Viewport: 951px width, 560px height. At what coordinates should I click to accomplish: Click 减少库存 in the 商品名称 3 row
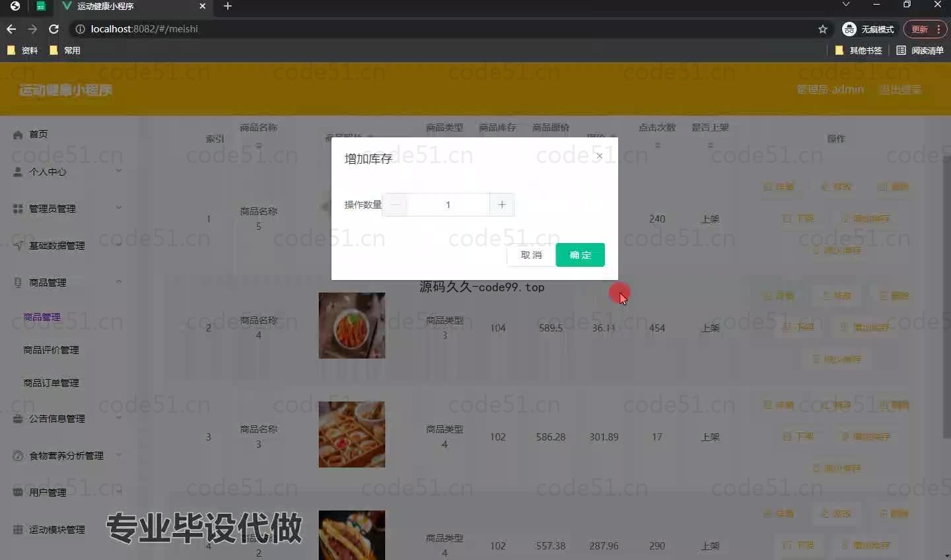click(x=836, y=468)
